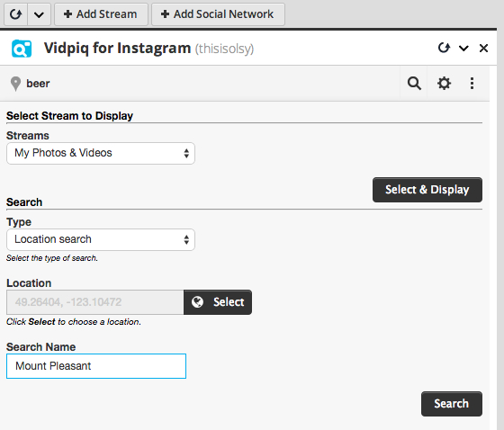Screen dimensions: 504x430
Task: Open the Type dropdown Location search
Action: pos(101,240)
